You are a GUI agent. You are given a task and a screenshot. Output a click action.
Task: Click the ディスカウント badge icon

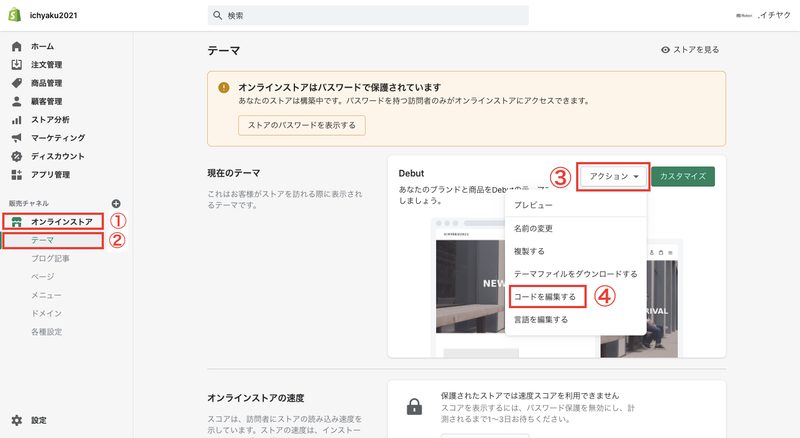click(17, 156)
